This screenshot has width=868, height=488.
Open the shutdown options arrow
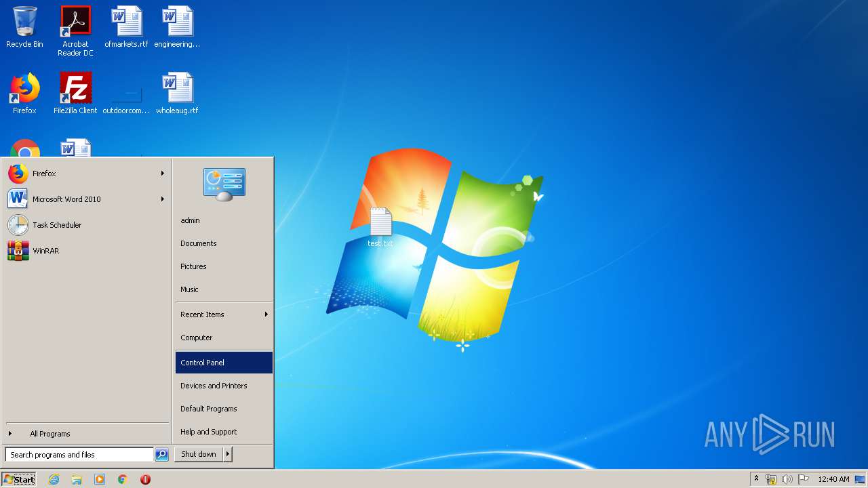tap(228, 454)
